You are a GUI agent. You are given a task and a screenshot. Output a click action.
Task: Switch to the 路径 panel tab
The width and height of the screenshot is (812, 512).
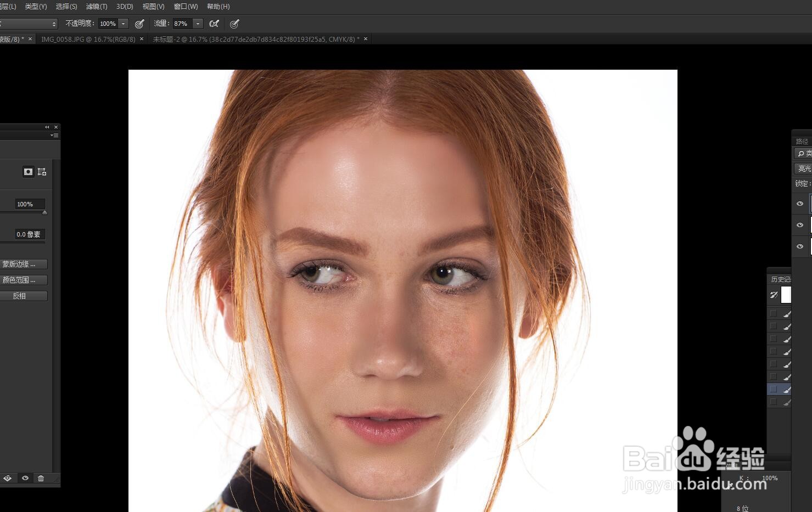[x=802, y=141]
